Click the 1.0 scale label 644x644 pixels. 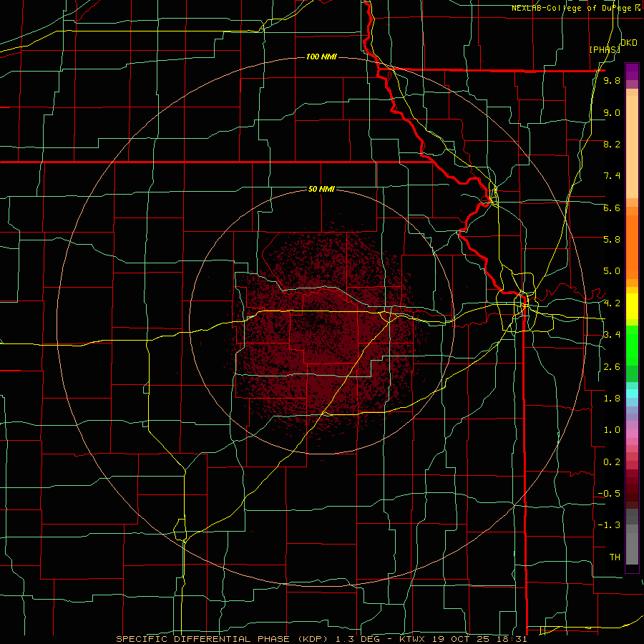click(612, 430)
